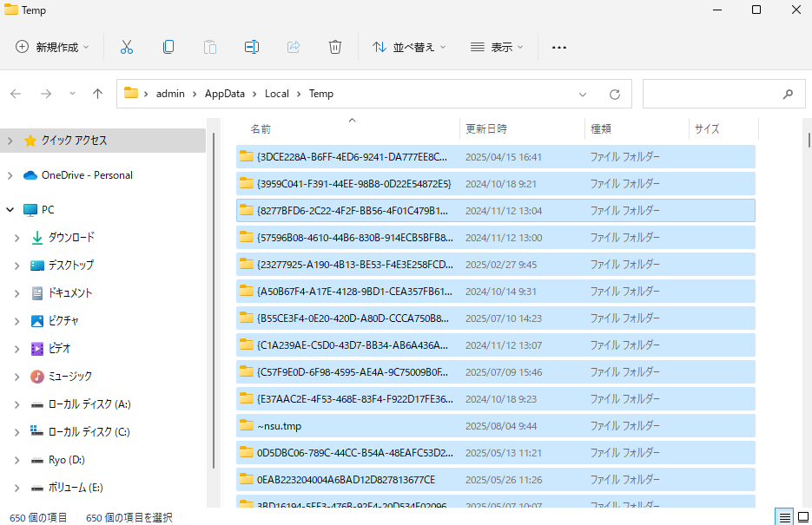Viewport: 812px width, 525px height.
Task: Switch to details view at bottom right
Action: (x=784, y=516)
